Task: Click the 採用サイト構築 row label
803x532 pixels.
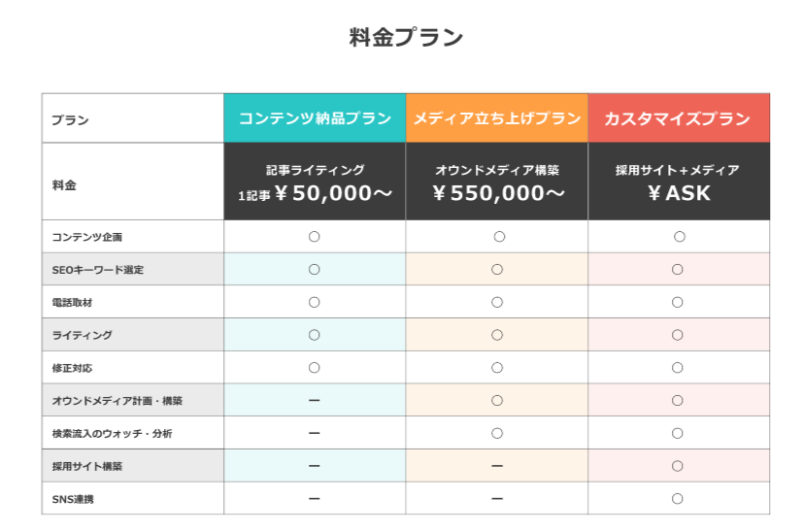Action: pos(87,466)
